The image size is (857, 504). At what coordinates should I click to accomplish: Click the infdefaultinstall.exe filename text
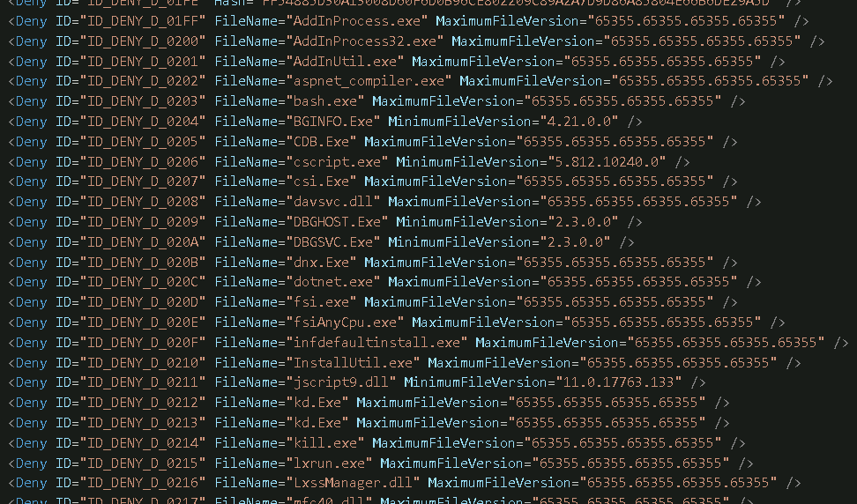click(x=376, y=343)
